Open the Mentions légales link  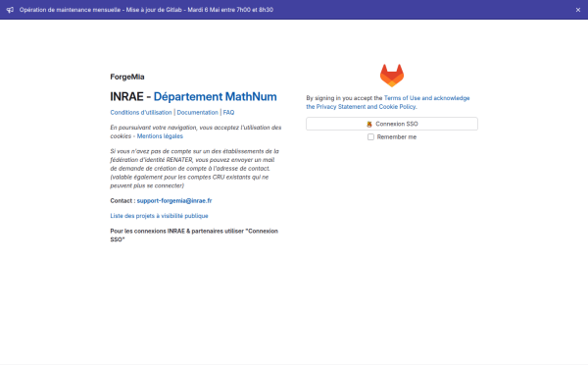point(160,136)
